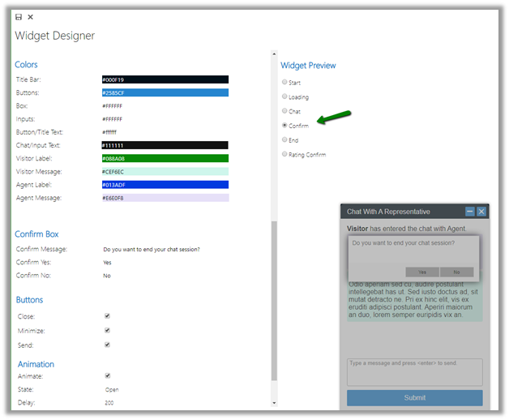The height and width of the screenshot is (420, 509).
Task: Click the Submit button in widget
Action: click(414, 398)
